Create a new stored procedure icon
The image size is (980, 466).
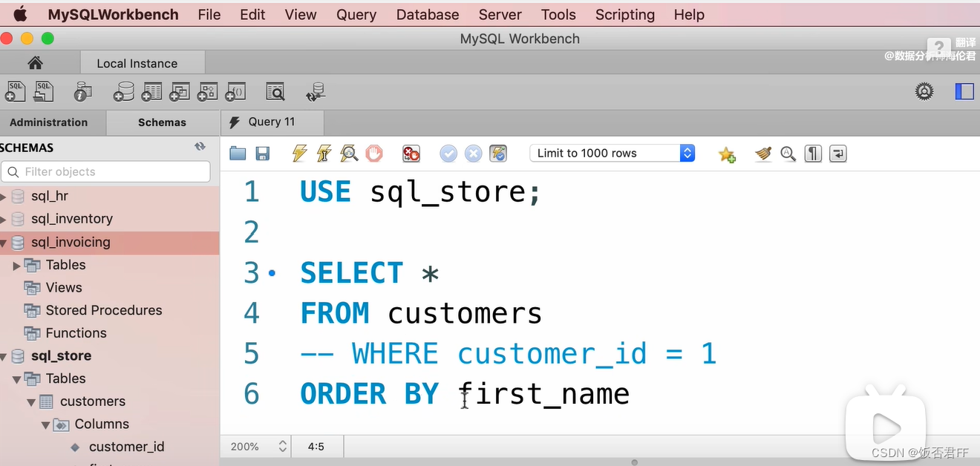tap(207, 91)
